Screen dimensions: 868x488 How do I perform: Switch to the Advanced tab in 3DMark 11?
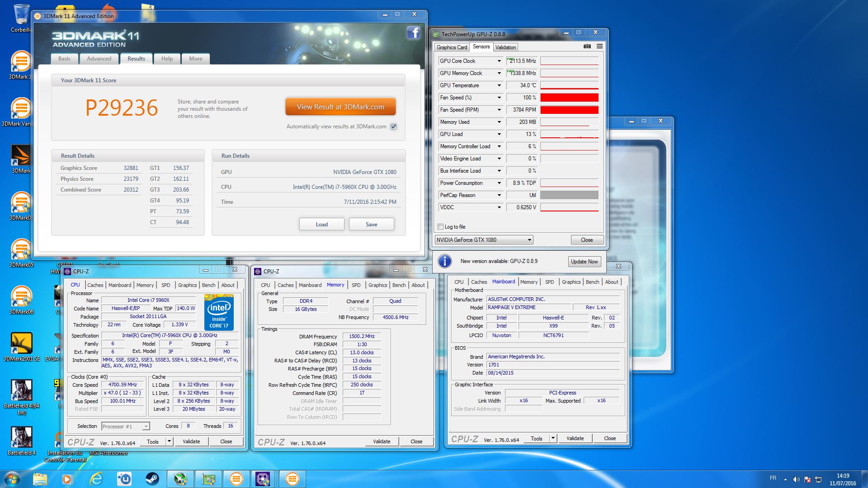[x=99, y=59]
